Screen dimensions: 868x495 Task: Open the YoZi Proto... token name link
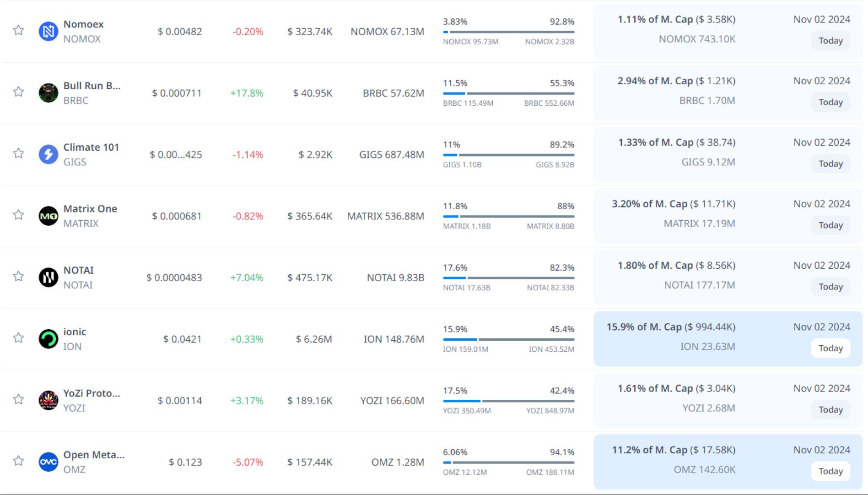pos(92,393)
